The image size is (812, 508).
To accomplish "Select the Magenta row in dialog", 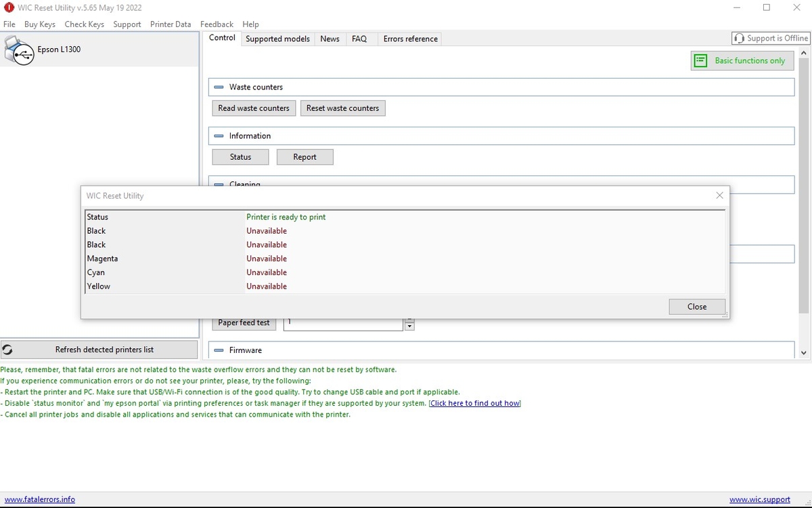I will tap(405, 259).
